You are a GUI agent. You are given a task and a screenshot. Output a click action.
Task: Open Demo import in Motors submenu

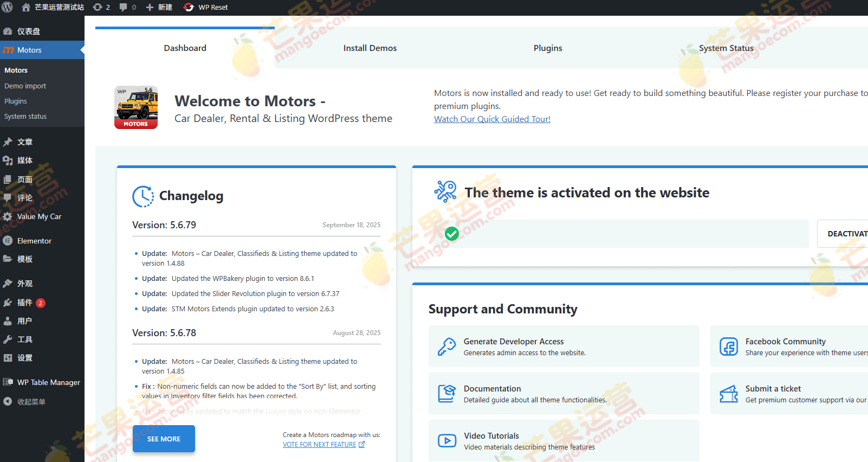click(25, 86)
